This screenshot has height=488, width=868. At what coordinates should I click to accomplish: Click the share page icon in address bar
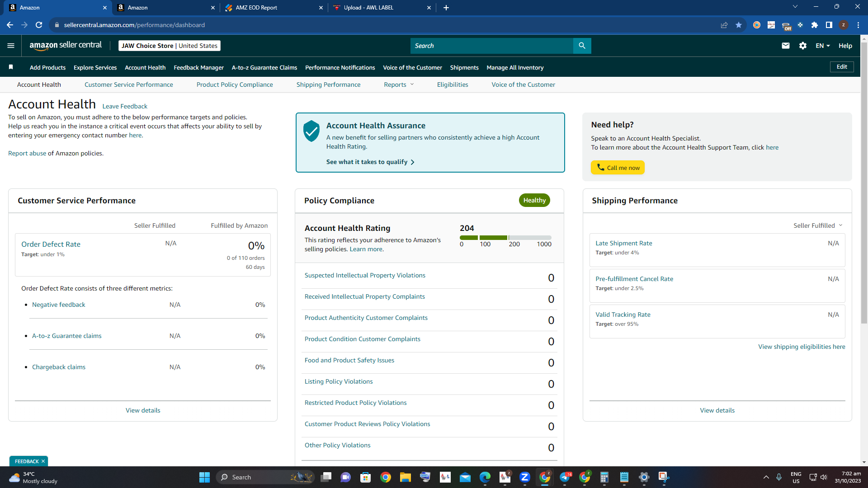(724, 25)
